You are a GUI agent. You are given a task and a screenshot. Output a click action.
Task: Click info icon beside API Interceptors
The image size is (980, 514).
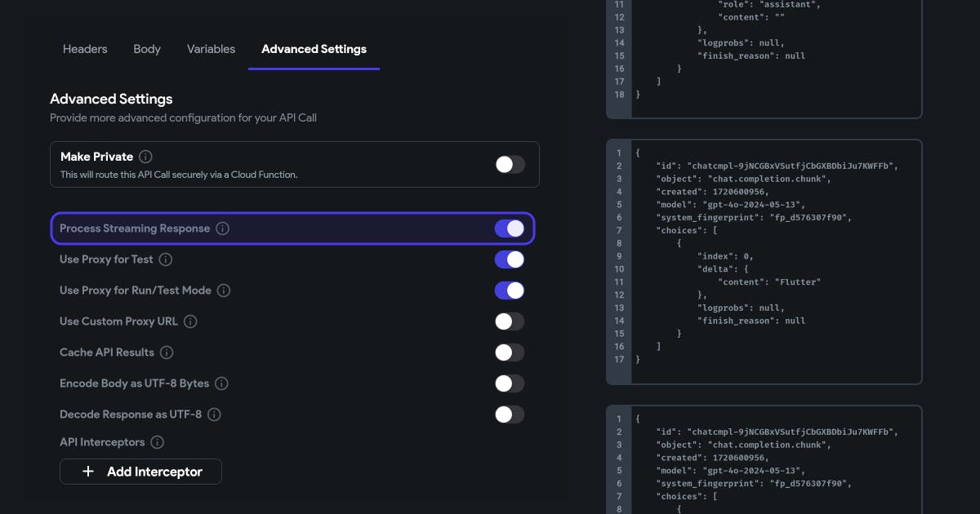pos(157,442)
